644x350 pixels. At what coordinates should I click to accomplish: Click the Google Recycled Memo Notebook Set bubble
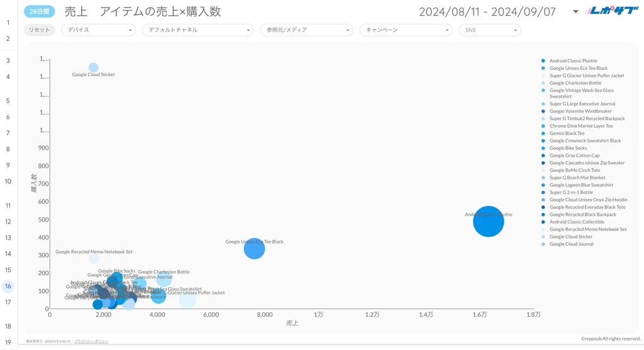94,259
